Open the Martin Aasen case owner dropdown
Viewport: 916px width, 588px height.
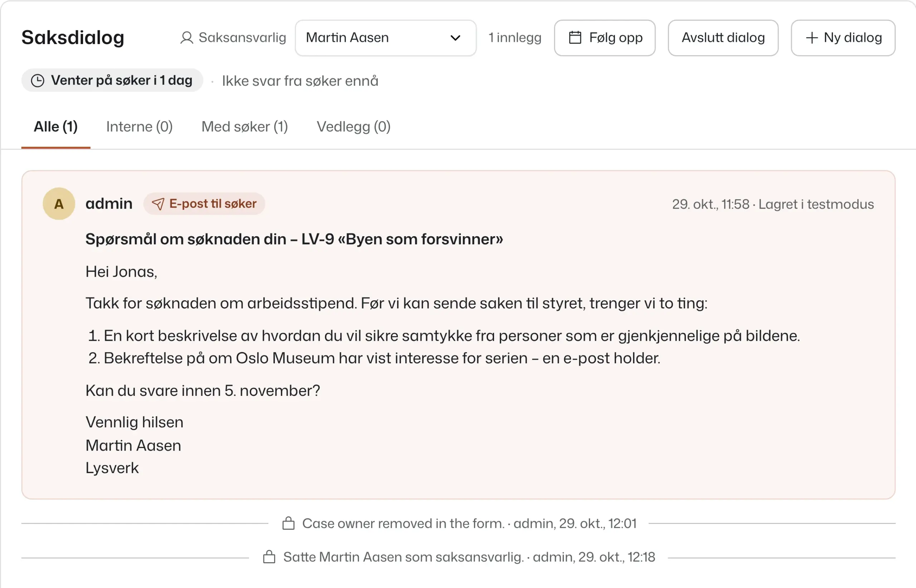tap(385, 38)
